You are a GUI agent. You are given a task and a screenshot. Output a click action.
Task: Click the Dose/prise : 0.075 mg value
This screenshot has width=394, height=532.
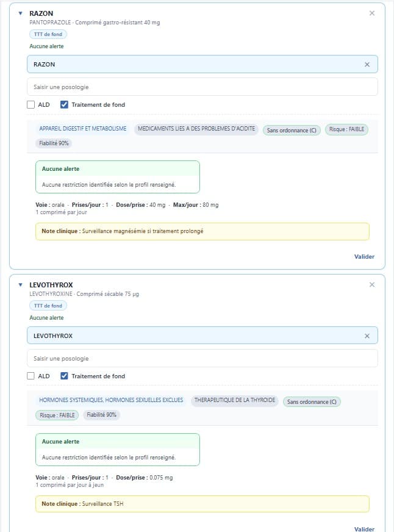click(144, 478)
